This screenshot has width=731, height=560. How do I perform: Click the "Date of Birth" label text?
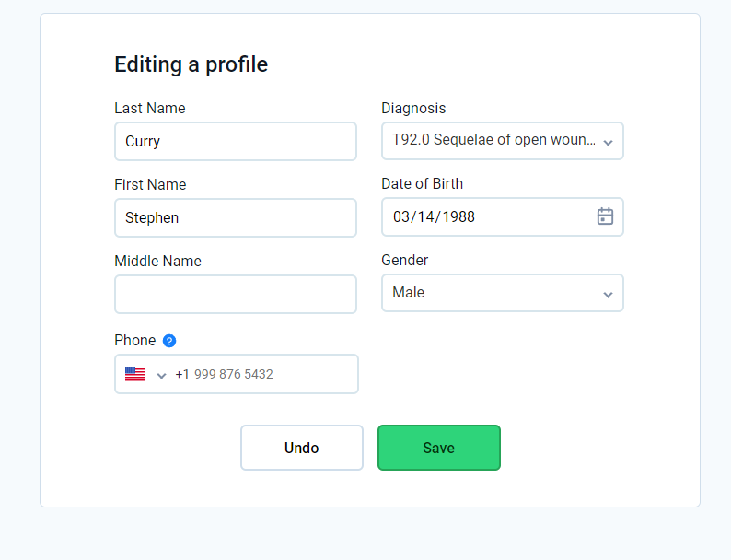pyautogui.click(x=422, y=183)
